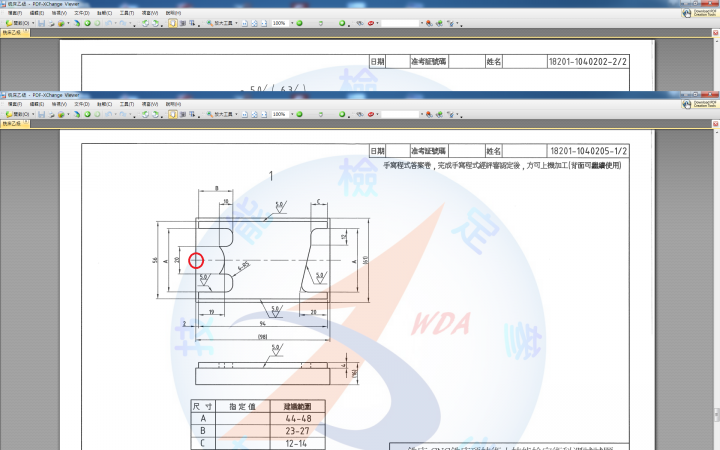Click the Fit Page icon in front window
The image size is (720, 450).
click(254, 114)
